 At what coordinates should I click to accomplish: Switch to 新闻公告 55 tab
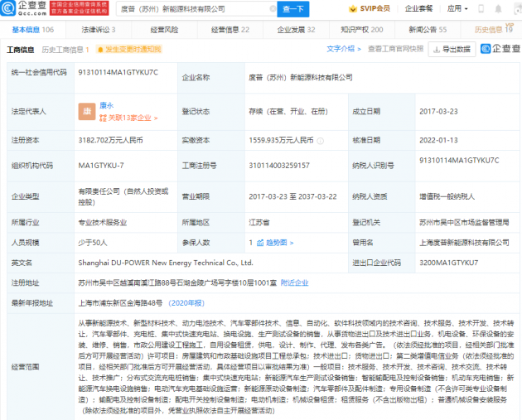tap(428, 30)
